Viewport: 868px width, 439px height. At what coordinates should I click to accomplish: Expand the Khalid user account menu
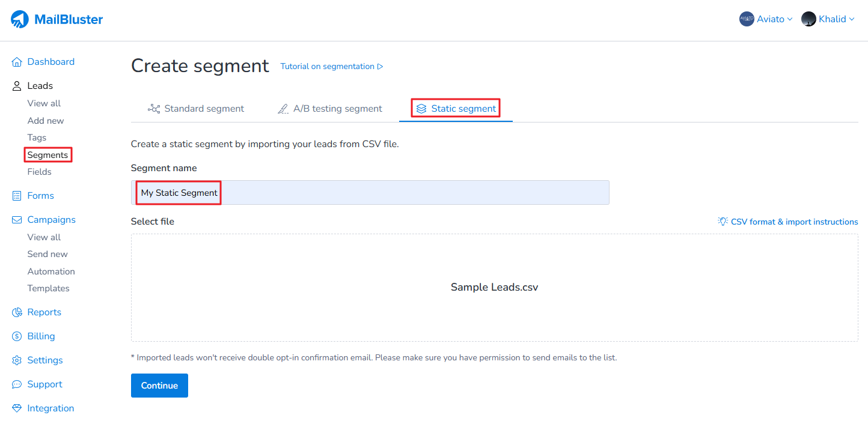point(828,19)
